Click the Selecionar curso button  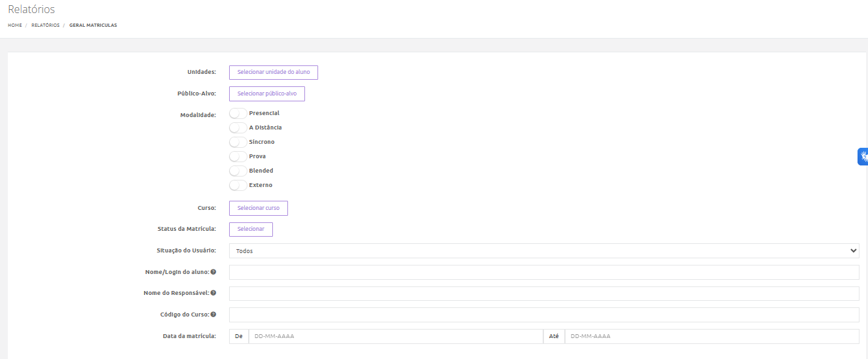coord(258,209)
